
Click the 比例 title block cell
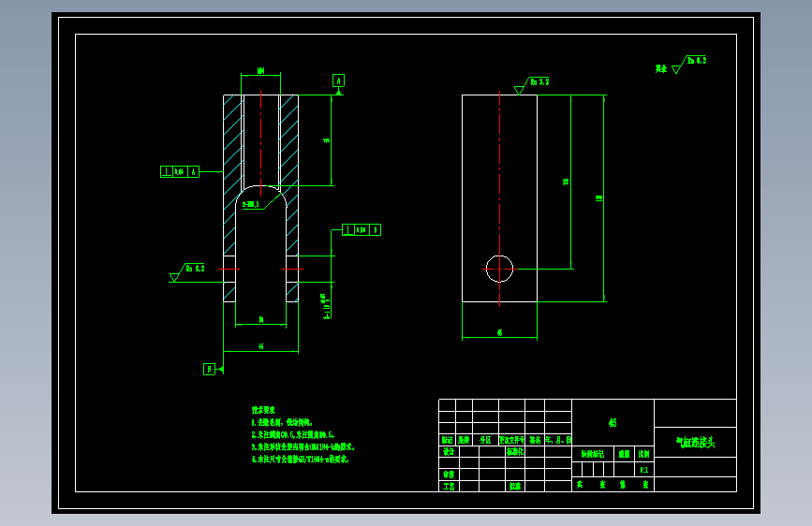pos(644,454)
